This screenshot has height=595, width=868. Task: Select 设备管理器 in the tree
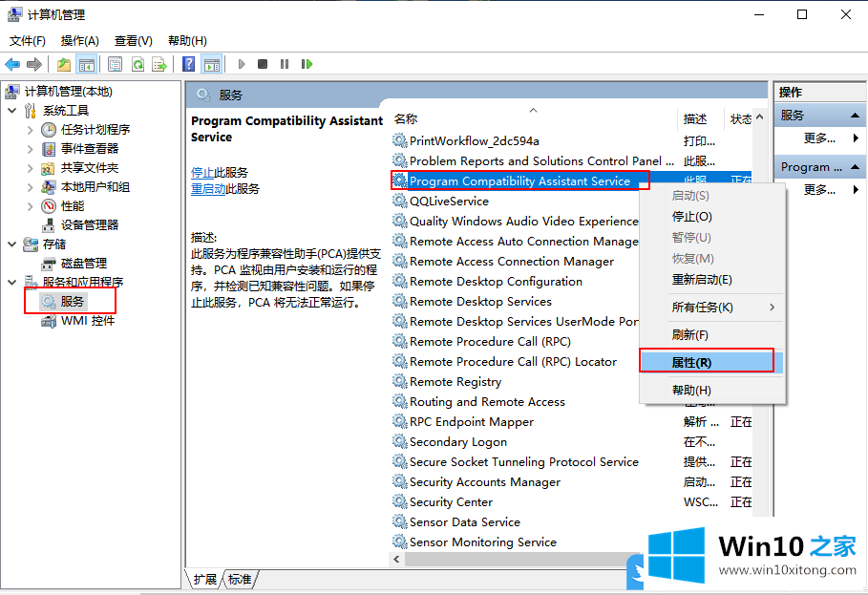[x=90, y=224]
